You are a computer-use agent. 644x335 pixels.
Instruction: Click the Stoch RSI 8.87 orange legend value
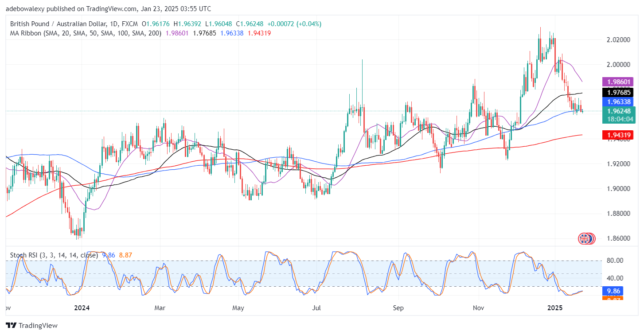(x=125, y=255)
